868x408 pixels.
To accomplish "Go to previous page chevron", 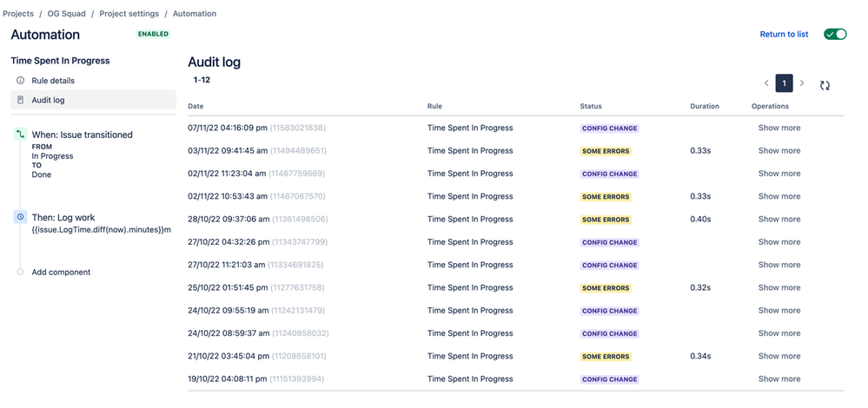I will (766, 83).
